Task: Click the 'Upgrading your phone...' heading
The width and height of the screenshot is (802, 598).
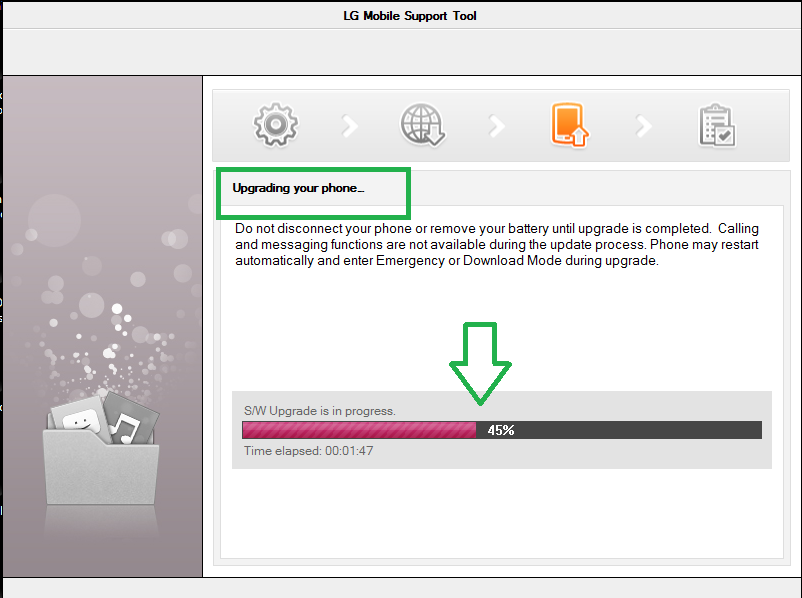Action: (x=298, y=188)
